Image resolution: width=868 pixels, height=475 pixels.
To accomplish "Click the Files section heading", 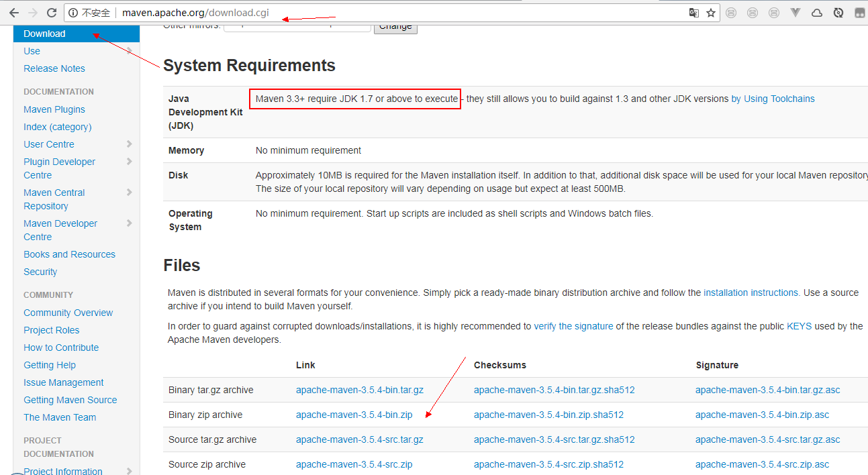I will pos(182,265).
